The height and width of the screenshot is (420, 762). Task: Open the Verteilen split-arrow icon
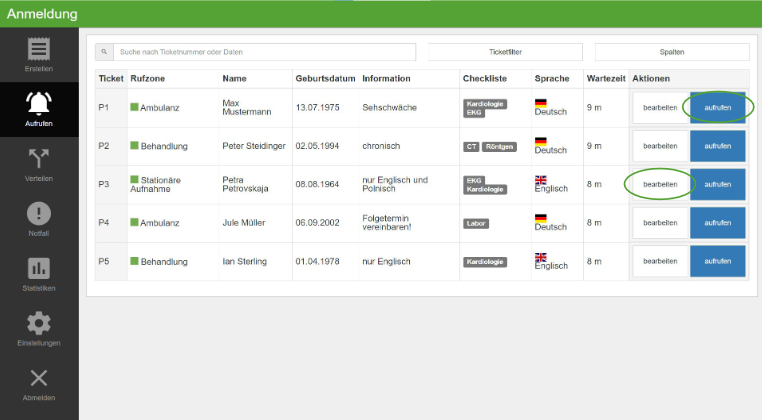coord(39,158)
